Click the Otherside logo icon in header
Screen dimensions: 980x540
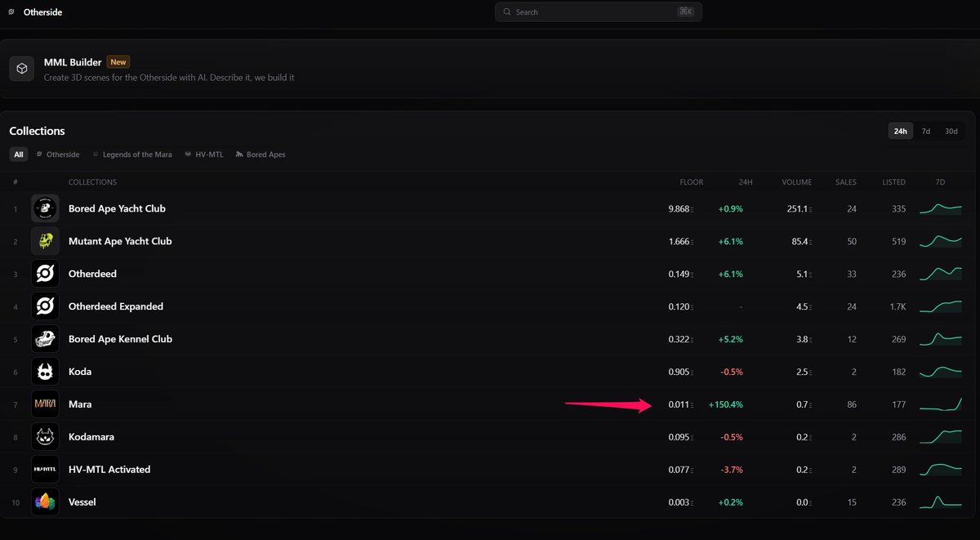click(x=11, y=12)
